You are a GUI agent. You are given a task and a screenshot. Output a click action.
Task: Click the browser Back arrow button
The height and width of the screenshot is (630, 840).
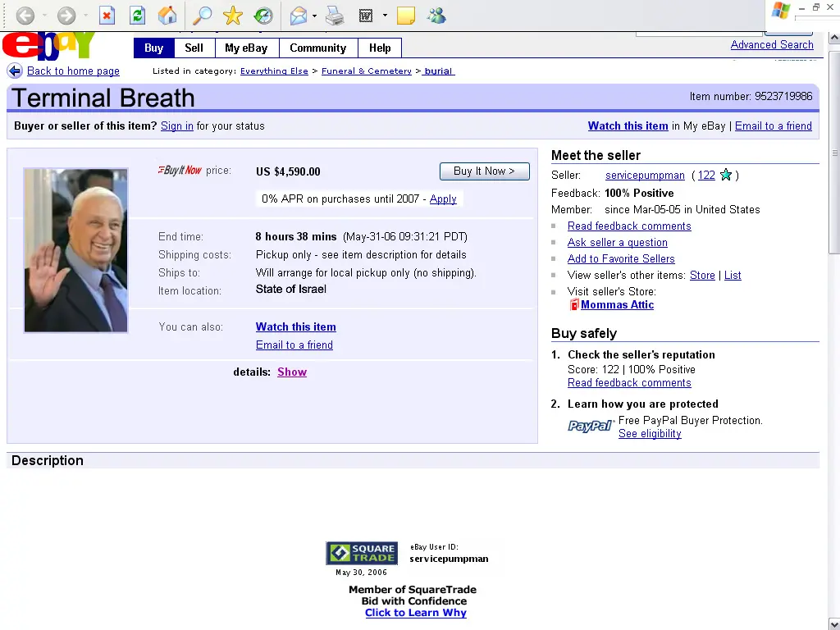pos(25,16)
